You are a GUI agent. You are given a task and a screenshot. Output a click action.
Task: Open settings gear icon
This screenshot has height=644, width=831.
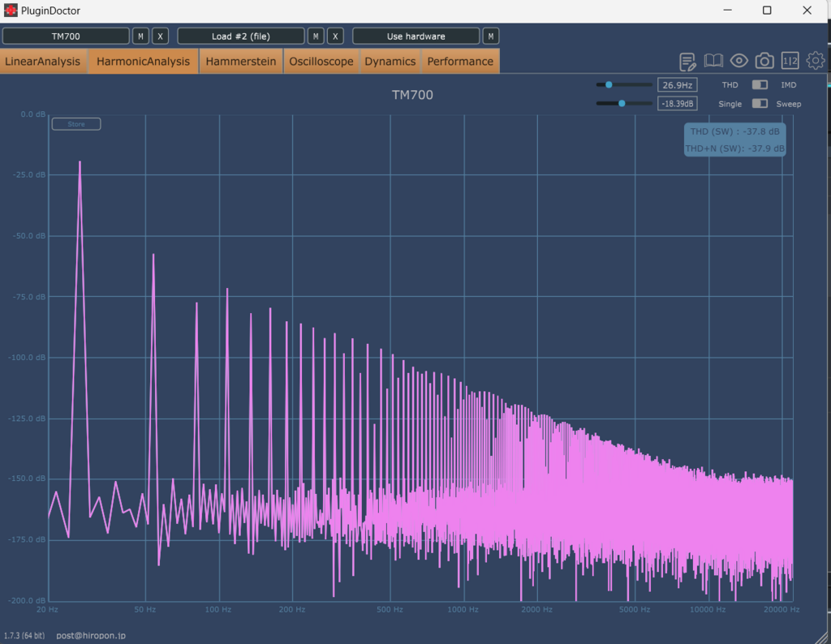pyautogui.click(x=815, y=60)
